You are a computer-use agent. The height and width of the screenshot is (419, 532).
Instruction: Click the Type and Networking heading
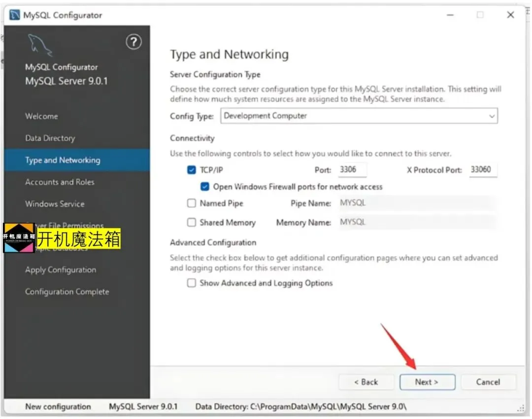[x=230, y=54]
